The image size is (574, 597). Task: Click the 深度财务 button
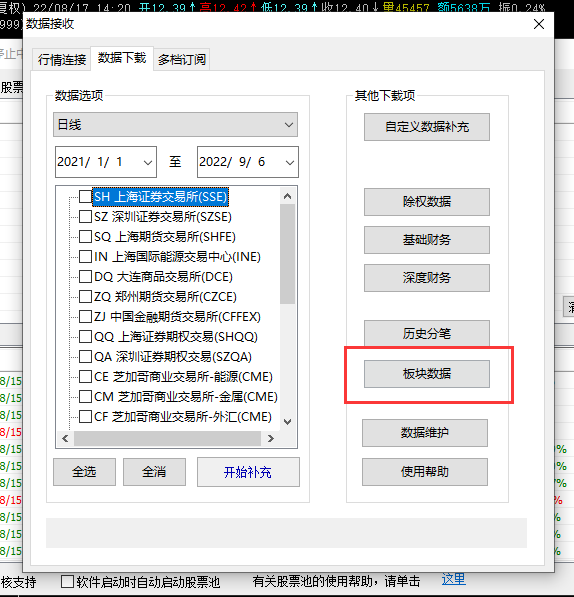427,278
